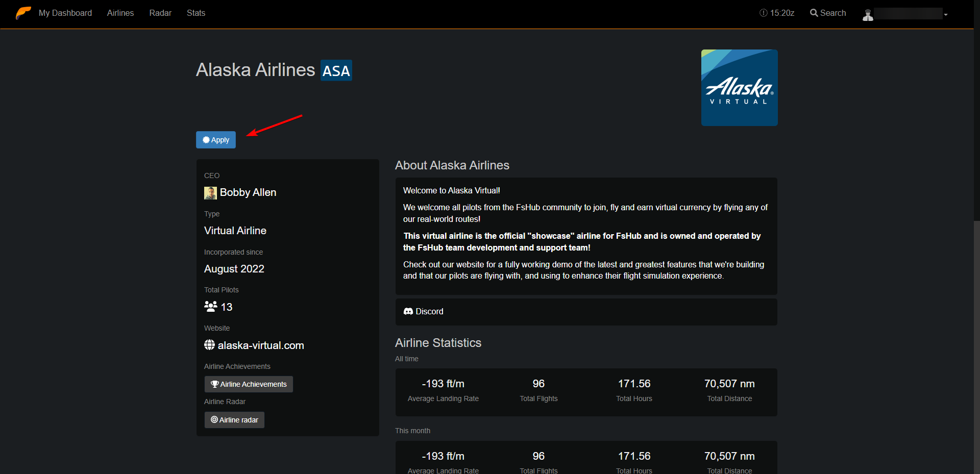Click this month's Total Distance 70,507 nm
980x474 pixels.
point(729,456)
